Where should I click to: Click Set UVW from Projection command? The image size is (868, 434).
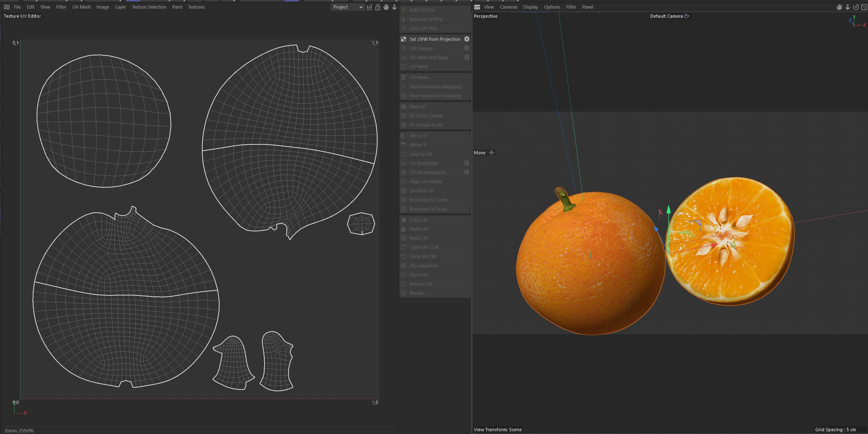click(x=434, y=39)
